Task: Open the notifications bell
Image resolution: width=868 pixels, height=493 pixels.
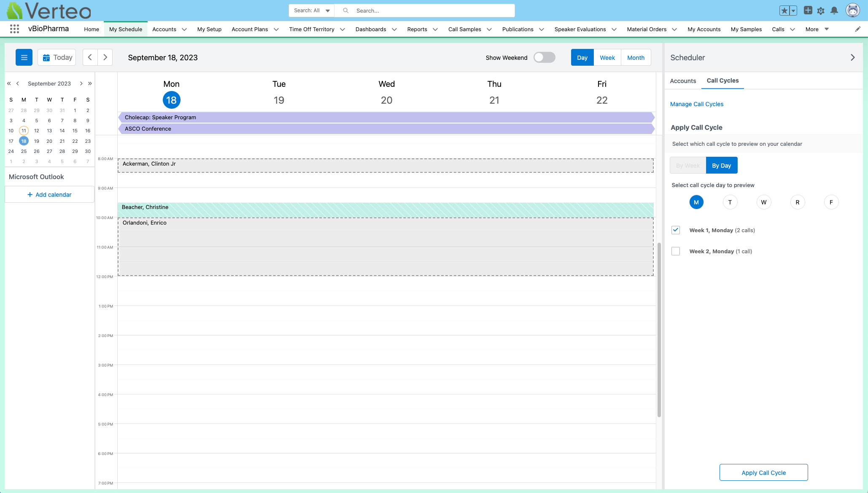Action: coord(834,10)
